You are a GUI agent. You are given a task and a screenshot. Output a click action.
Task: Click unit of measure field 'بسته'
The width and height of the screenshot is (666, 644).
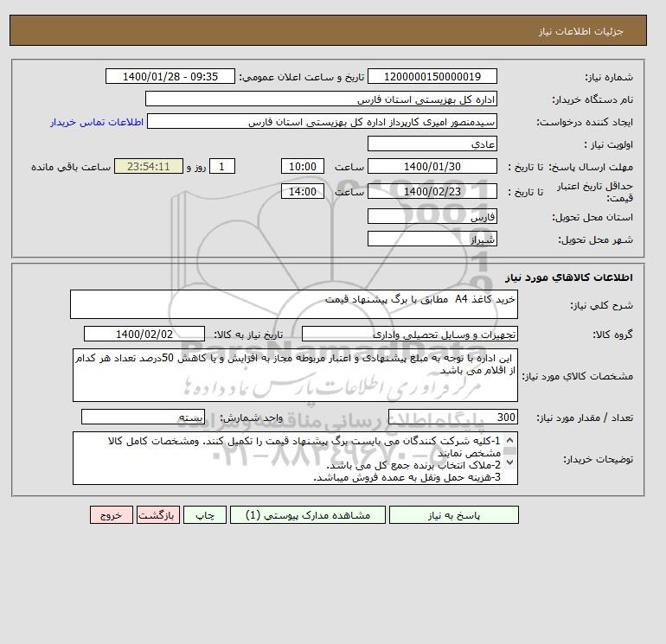pos(143,417)
